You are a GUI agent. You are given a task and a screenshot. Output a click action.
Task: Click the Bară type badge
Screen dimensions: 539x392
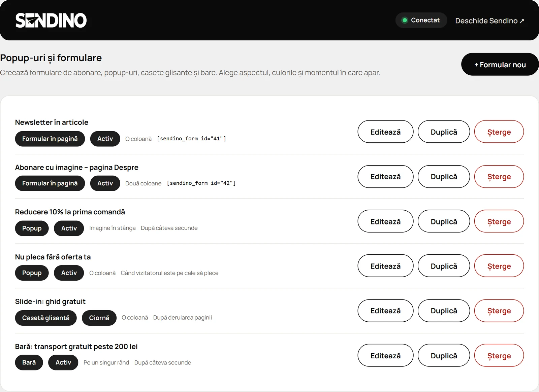pyautogui.click(x=29, y=362)
